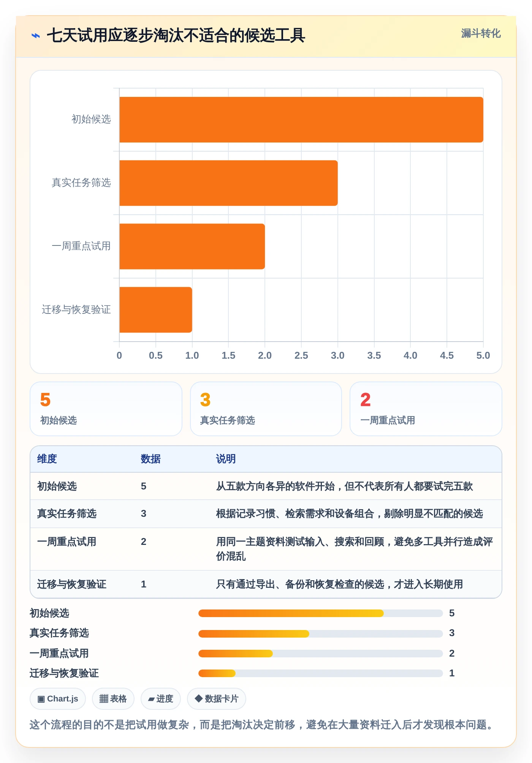Select table cell 迁移与恢复验证 in 维度 column

coord(72,584)
